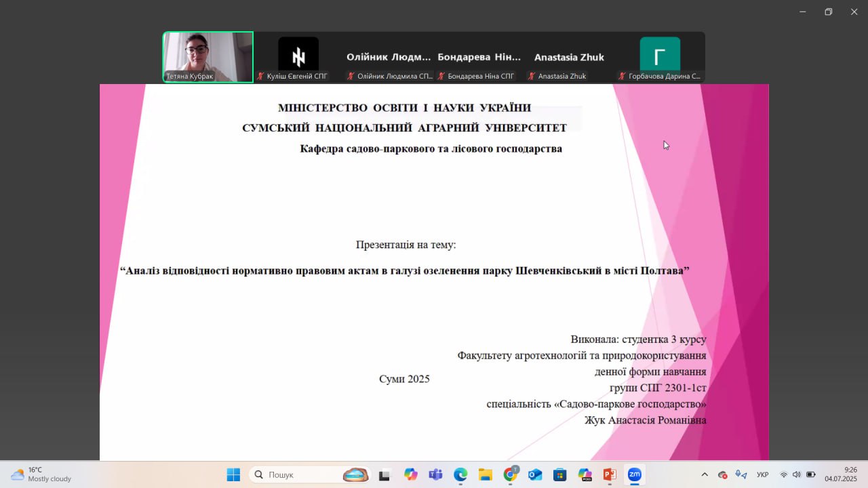Select Тетяна Кубрак's video thumbnail
This screenshot has height=488, width=868.
click(208, 57)
